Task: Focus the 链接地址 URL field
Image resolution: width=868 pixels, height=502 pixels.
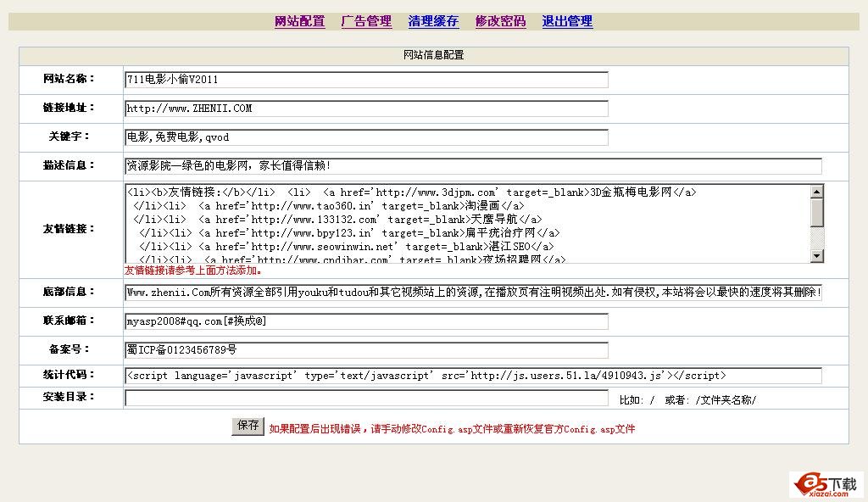Action: 366,109
